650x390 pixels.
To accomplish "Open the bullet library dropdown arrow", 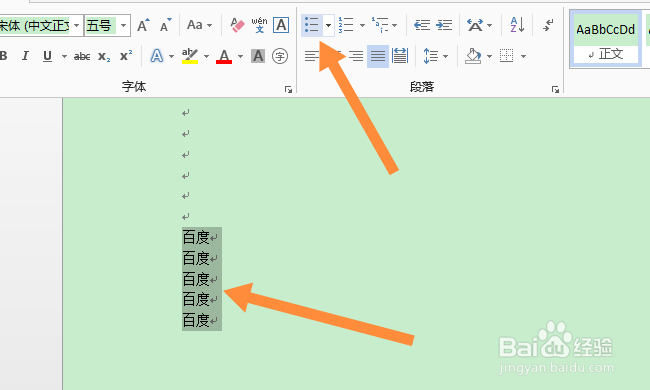I will coord(328,25).
